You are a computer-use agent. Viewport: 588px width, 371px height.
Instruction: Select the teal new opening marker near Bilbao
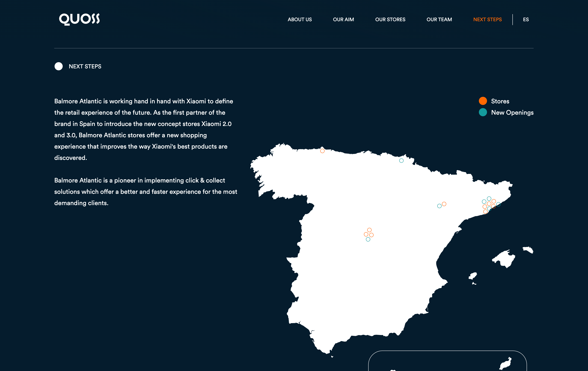401,160
